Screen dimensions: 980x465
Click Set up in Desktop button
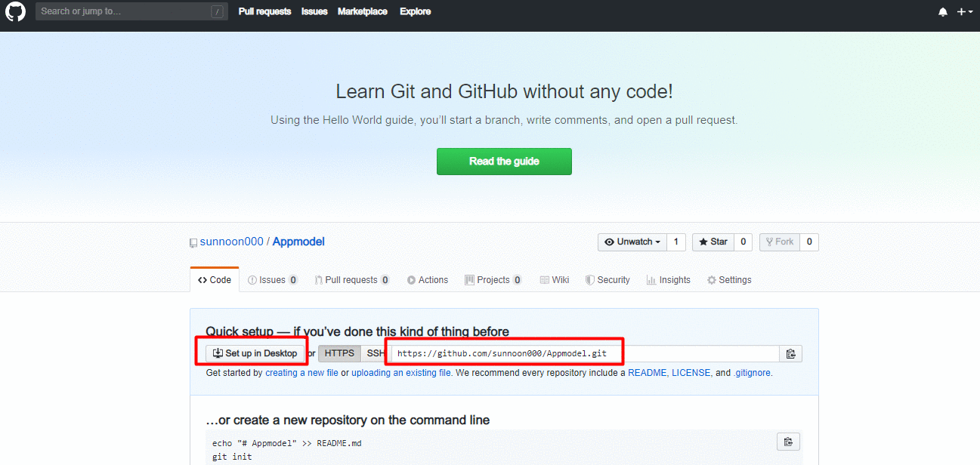point(255,353)
